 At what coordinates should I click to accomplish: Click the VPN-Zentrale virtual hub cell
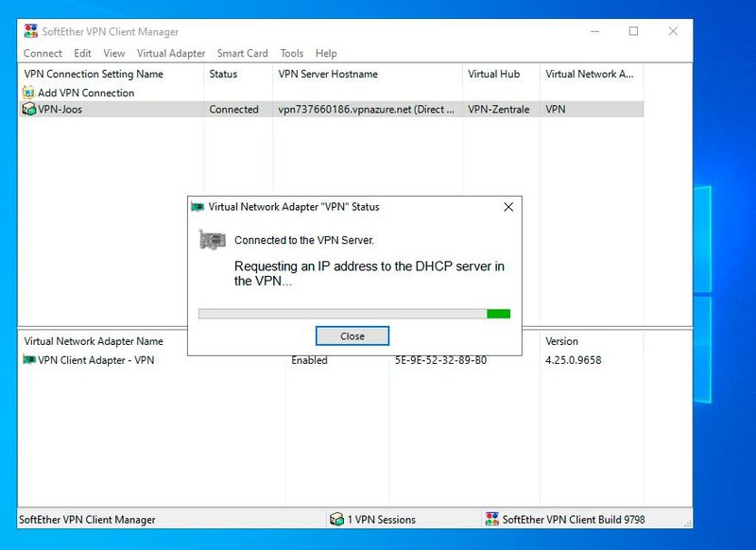[x=499, y=110]
